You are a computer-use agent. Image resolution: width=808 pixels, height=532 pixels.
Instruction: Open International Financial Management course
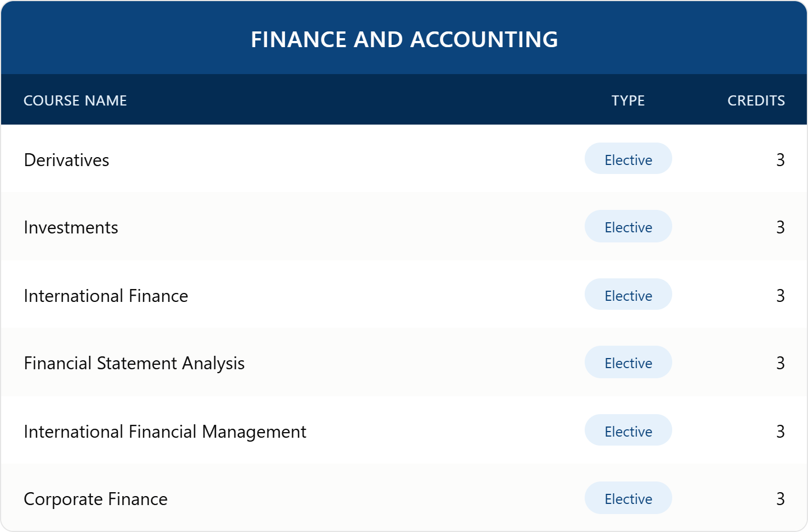point(165,432)
